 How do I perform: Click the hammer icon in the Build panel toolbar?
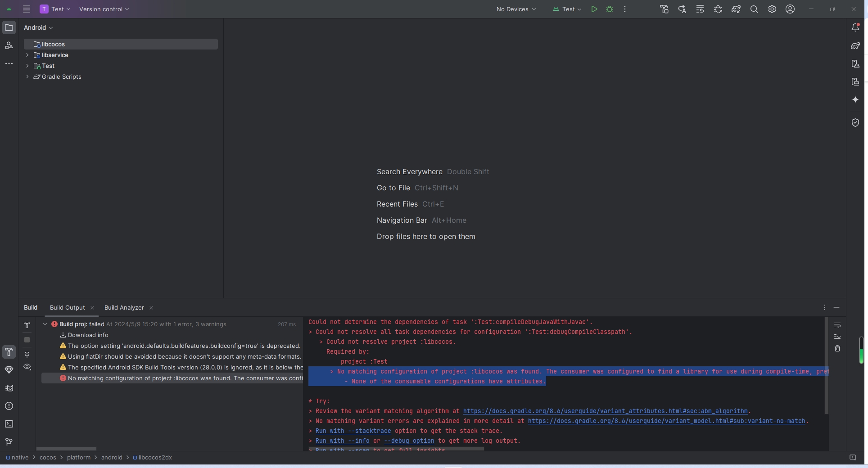27,325
